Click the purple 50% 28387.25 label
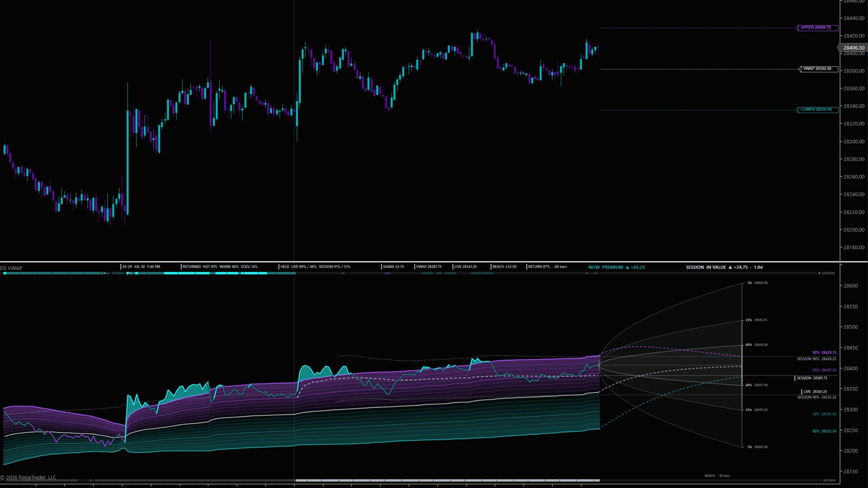The height and width of the screenshot is (488, 868). point(824,370)
